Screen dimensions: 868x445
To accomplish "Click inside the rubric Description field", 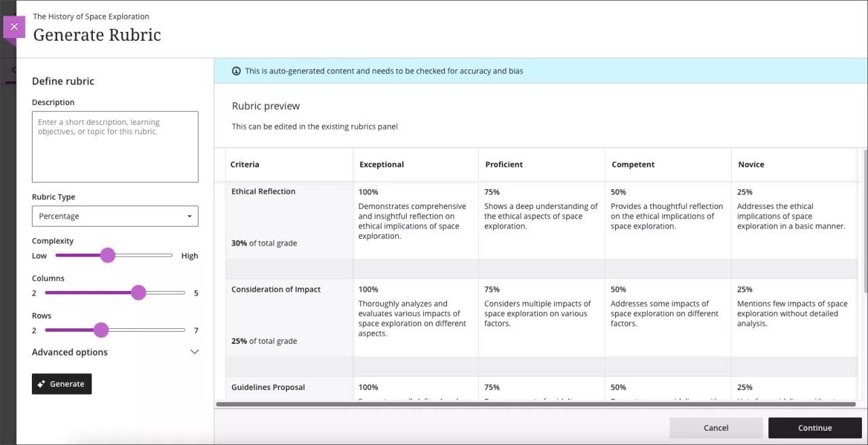I will tap(115, 146).
